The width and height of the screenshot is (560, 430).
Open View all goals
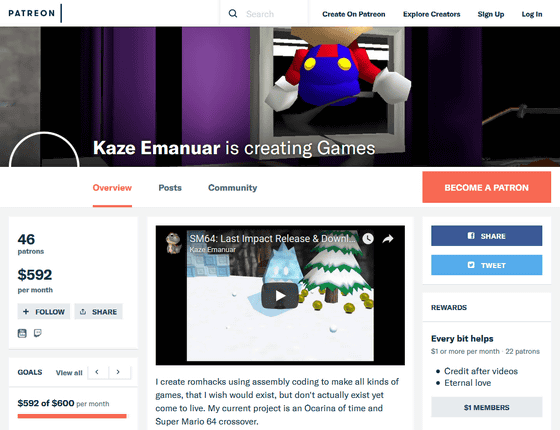point(69,373)
